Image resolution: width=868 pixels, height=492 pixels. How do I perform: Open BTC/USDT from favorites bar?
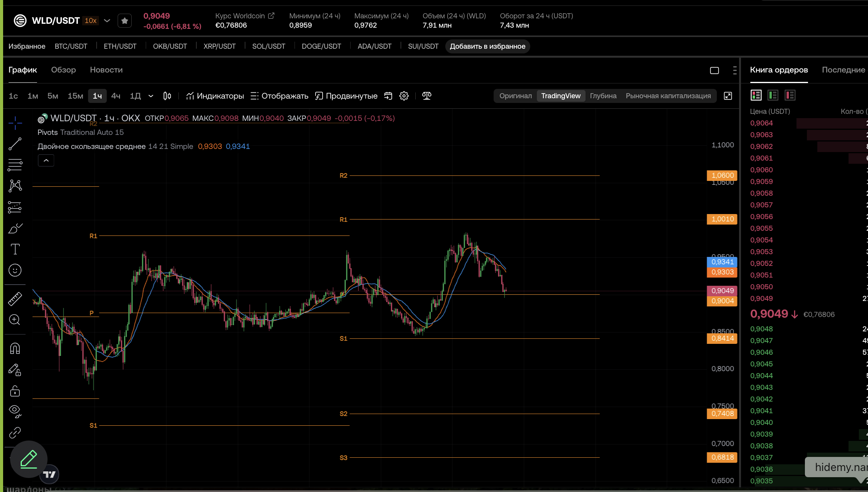tap(71, 46)
